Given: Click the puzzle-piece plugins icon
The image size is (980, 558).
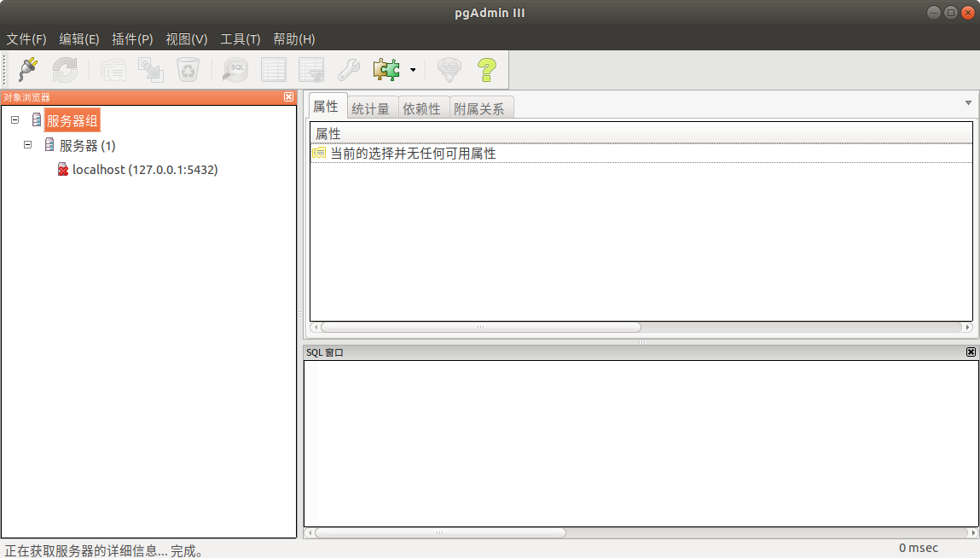Looking at the screenshot, I should tap(386, 69).
